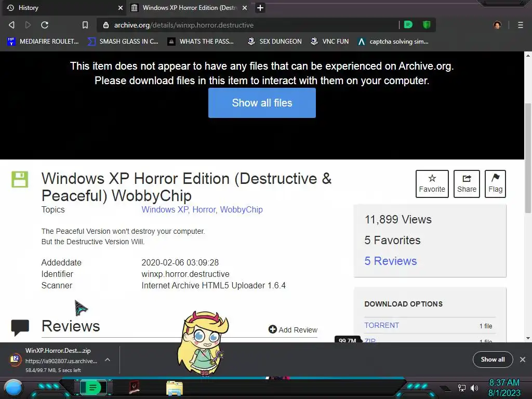Close the Windows XP Horror Edition tab
Viewport: 532px width, 399px height.
tap(245, 8)
